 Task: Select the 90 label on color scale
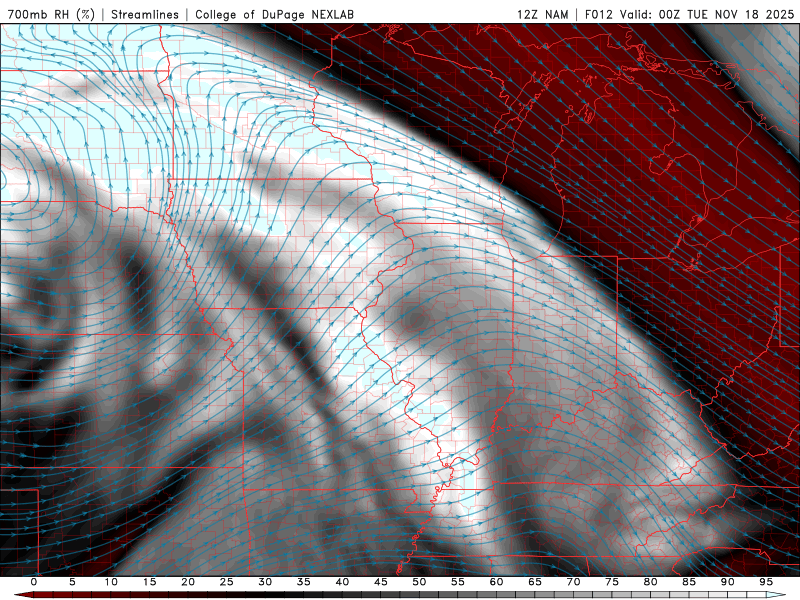[728, 582]
